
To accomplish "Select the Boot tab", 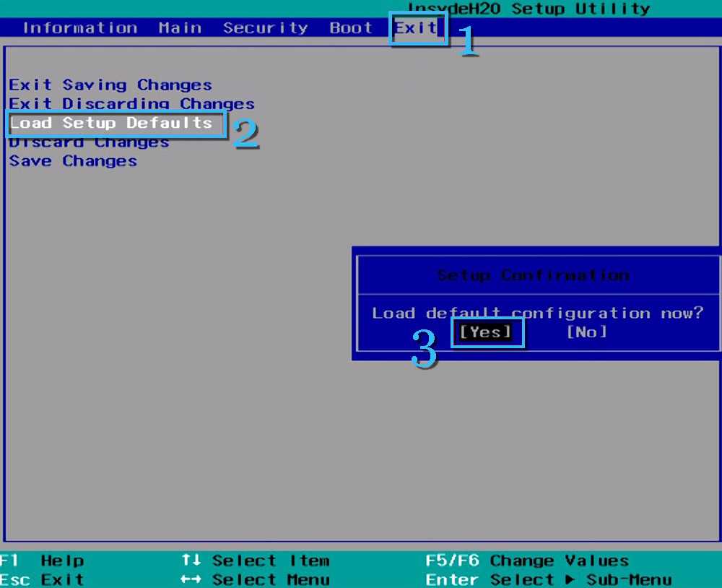I will pyautogui.click(x=351, y=28).
